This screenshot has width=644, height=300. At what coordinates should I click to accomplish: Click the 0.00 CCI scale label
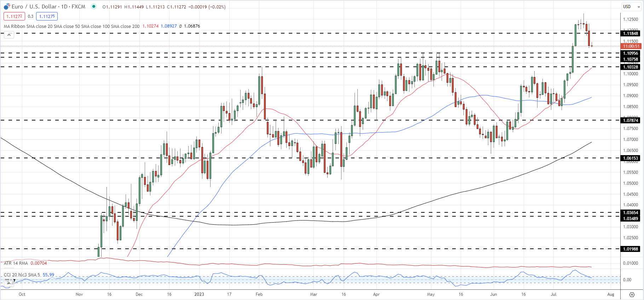click(x=627, y=280)
